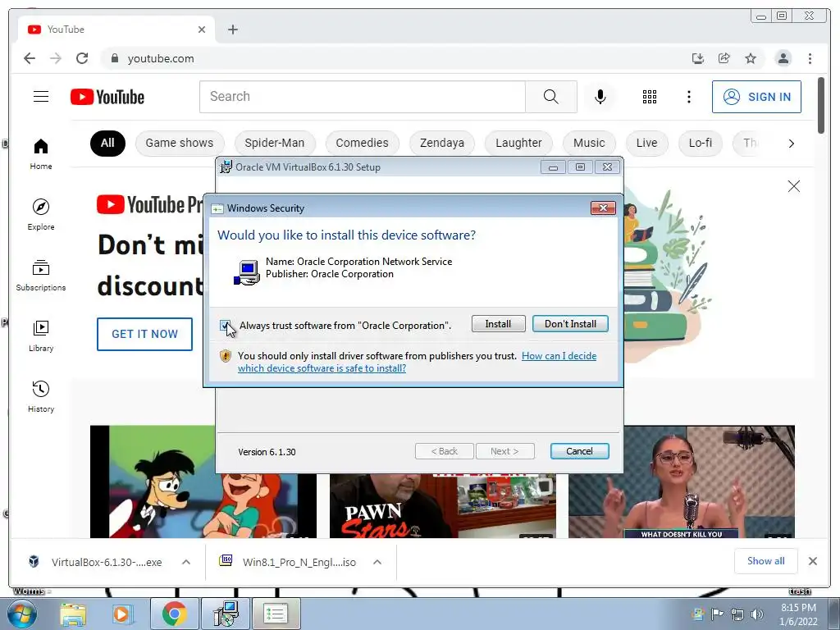
Task: Open the YouTube hamburger guide menu
Action: click(41, 97)
